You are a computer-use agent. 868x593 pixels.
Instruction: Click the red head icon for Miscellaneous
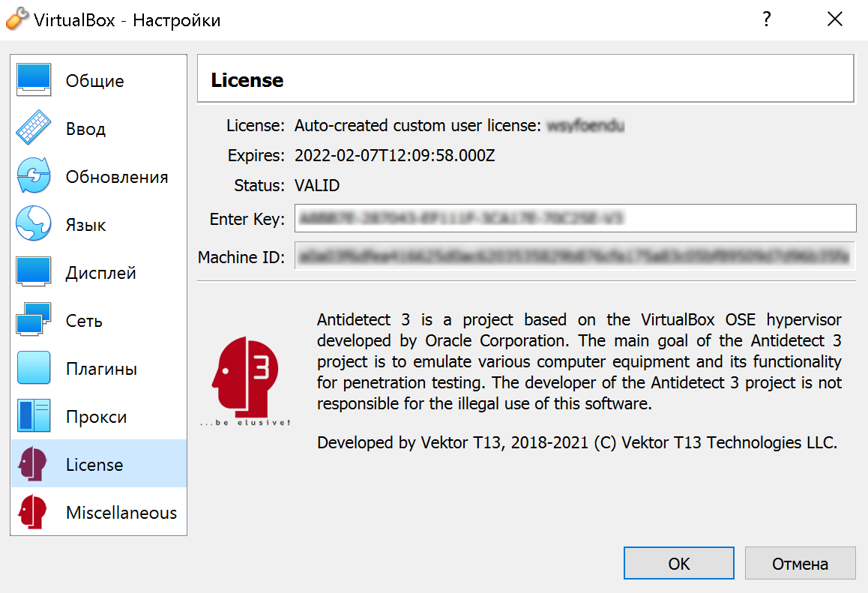click(x=33, y=511)
